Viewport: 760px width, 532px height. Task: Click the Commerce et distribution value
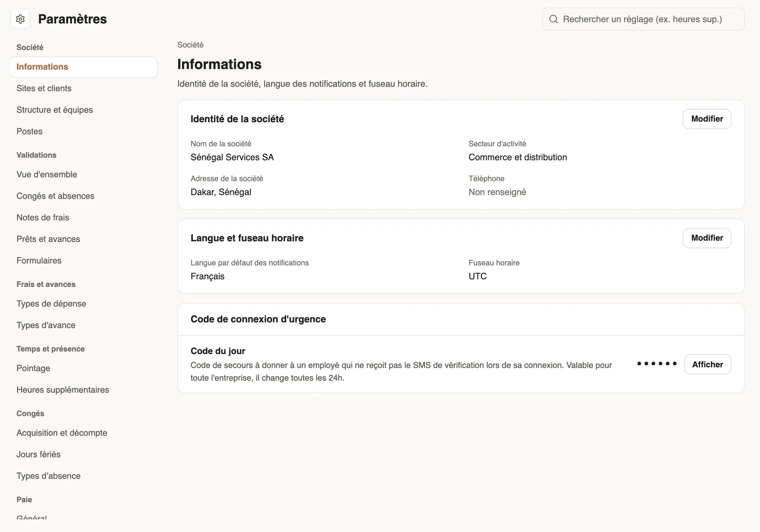click(x=518, y=157)
